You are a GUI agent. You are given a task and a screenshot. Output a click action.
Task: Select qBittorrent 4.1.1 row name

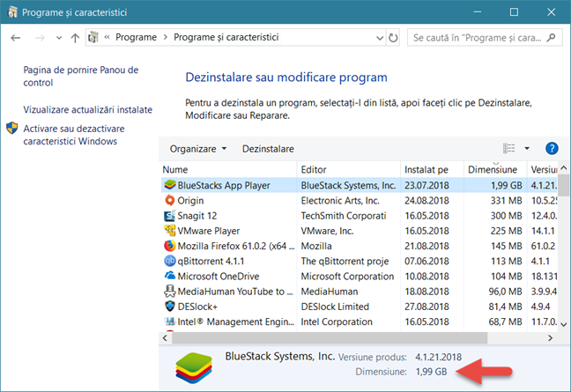211,261
